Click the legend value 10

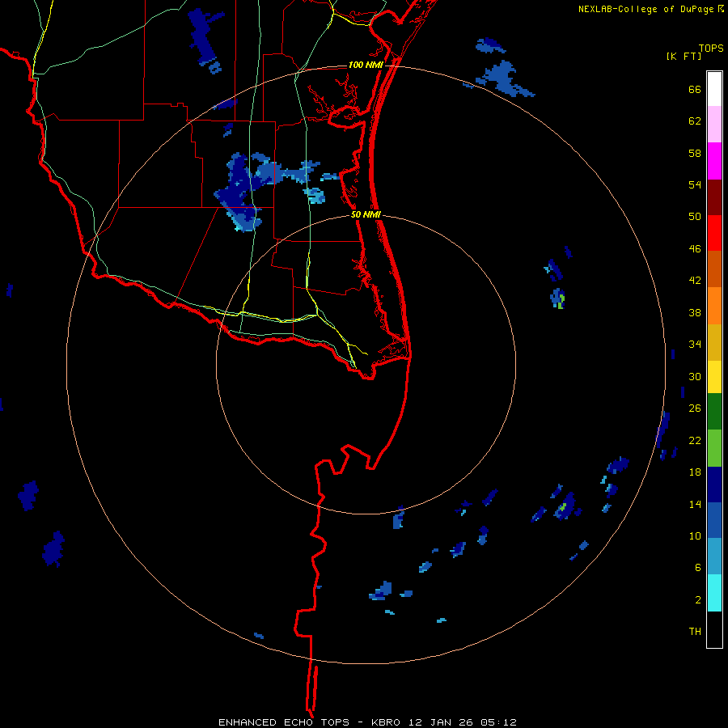coord(695,535)
